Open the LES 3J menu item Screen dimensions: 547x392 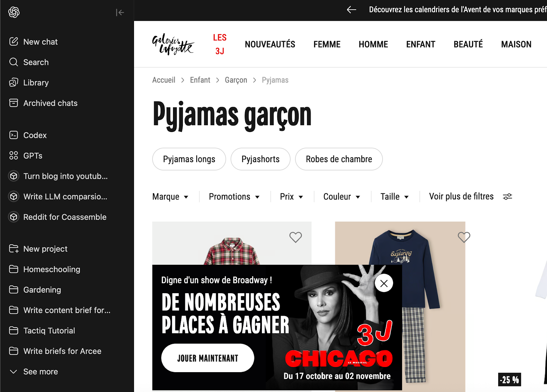[x=220, y=44]
